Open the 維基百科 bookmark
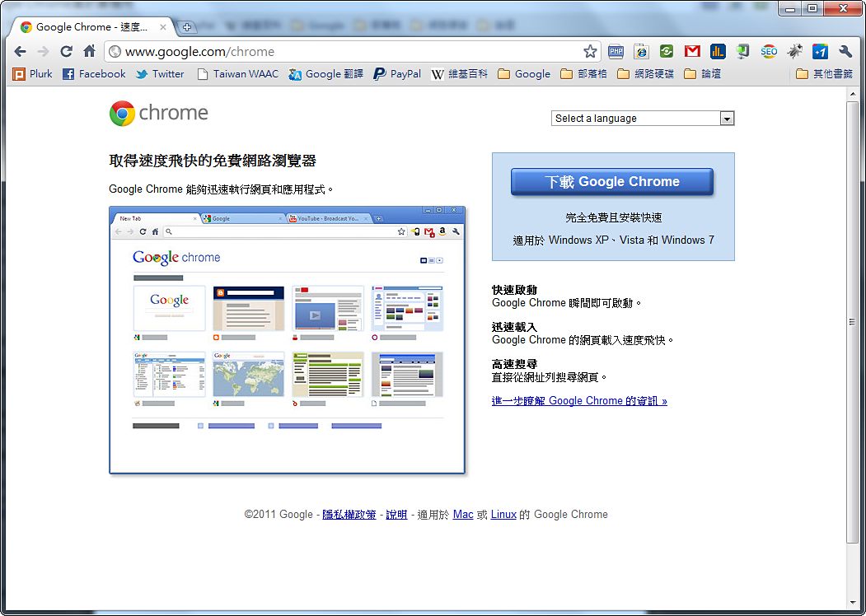866x616 pixels. [x=460, y=74]
